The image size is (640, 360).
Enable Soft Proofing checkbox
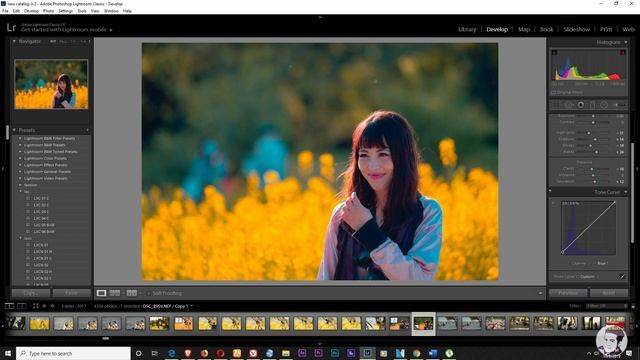[x=149, y=293]
